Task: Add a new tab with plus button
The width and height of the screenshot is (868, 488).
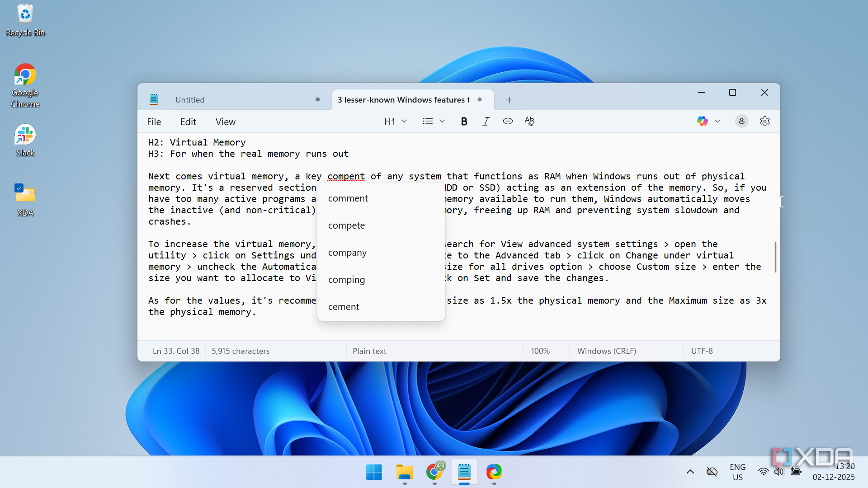Action: [x=509, y=100]
